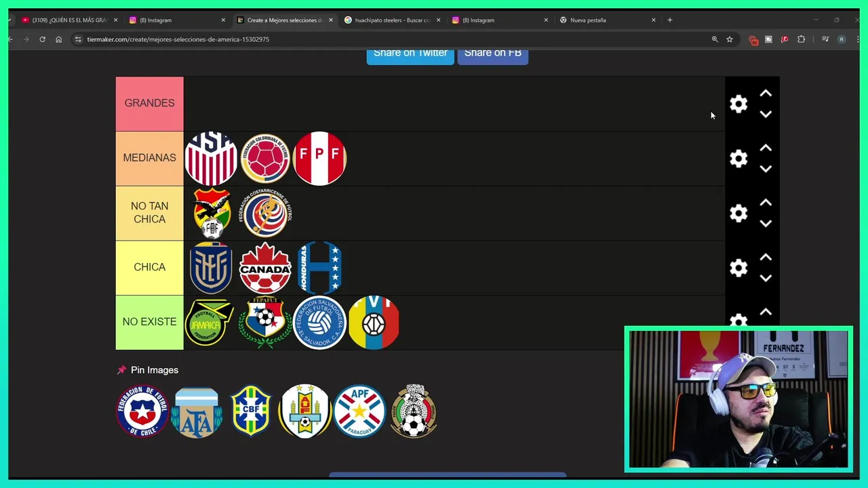Pick the Ecuador crest in the CHICA row

211,268
